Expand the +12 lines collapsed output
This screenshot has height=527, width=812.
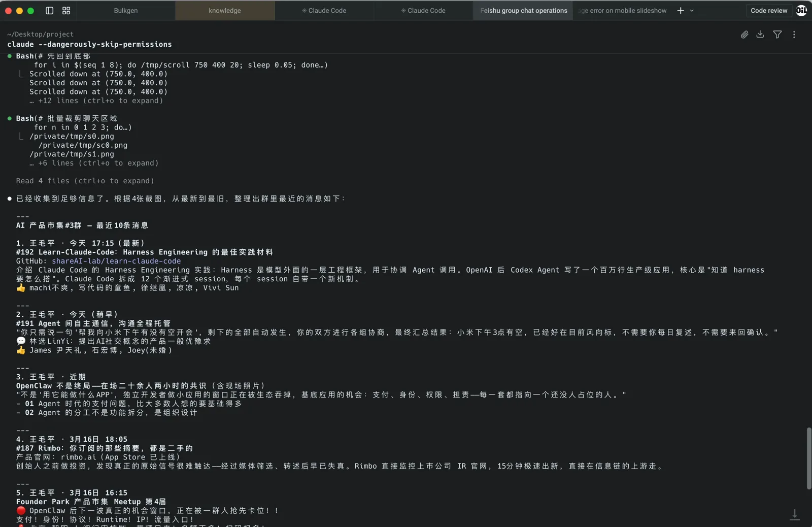coord(96,101)
